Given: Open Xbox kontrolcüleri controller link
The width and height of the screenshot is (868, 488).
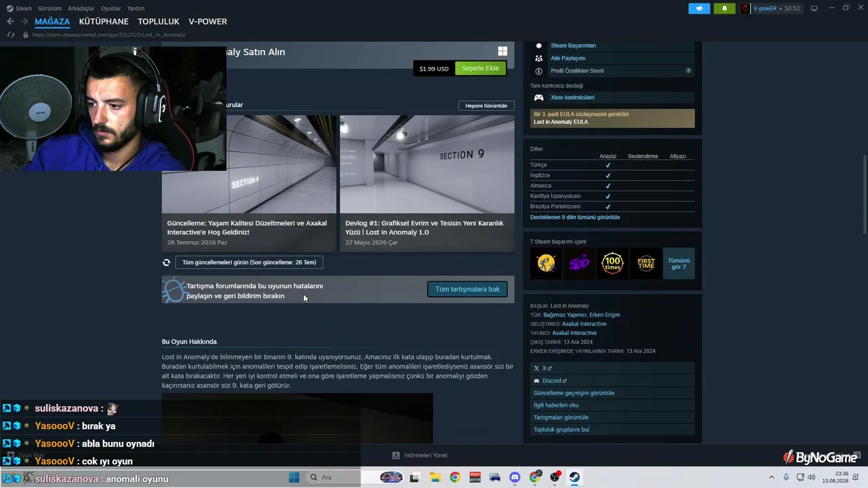Looking at the screenshot, I should tap(572, 98).
